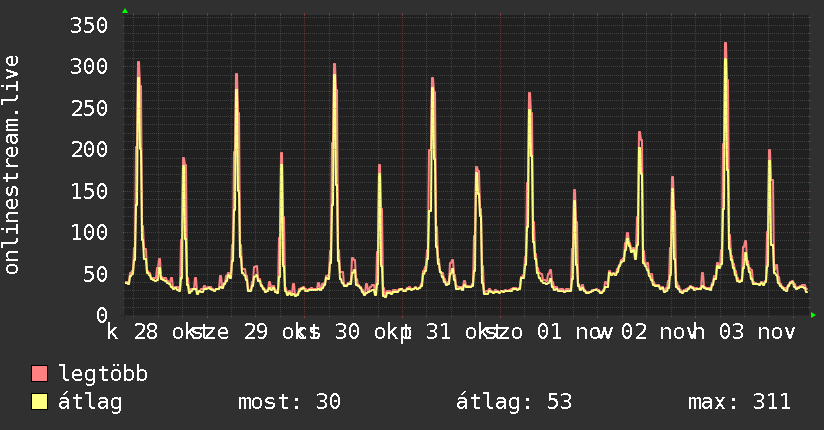Click the 'max: 311' statistic
The height and width of the screenshot is (430, 824).
739,402
